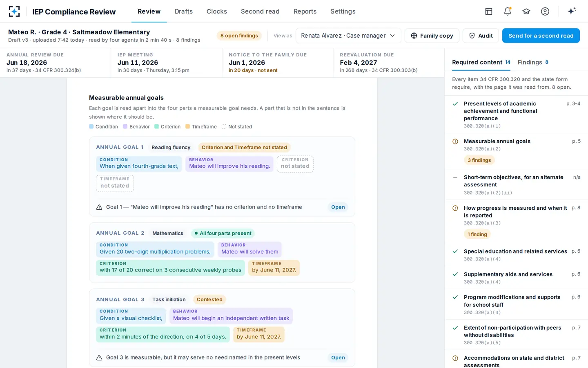Image resolution: width=588 pixels, height=368 pixels.
Task: Click 'Criterion and Timeframe not stated' badge
Action: tap(244, 148)
